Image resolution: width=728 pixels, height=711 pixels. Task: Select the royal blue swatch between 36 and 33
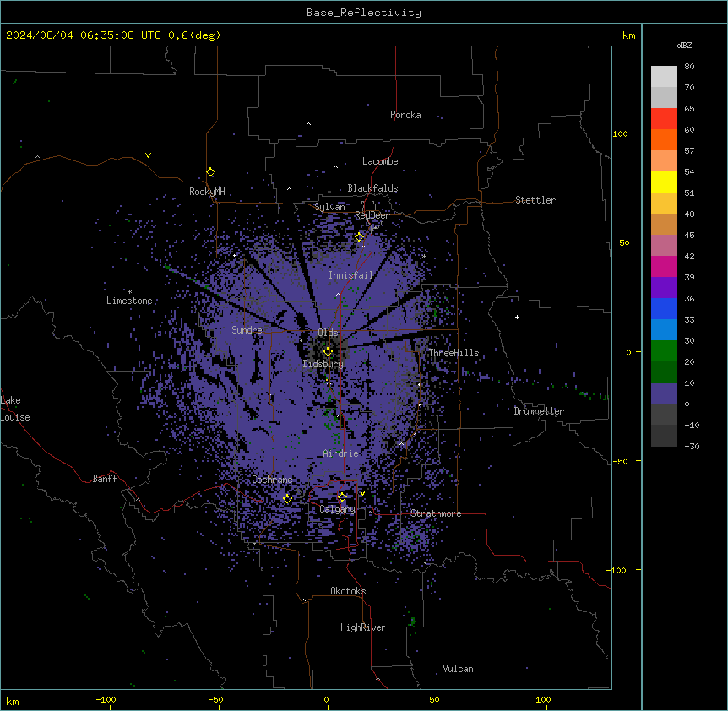pos(664,308)
